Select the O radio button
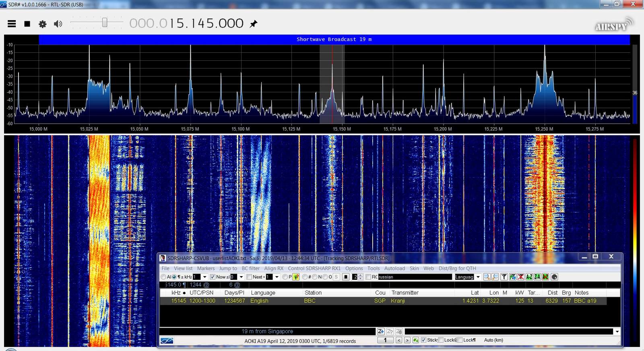This screenshot has height=351, width=644. (x=325, y=277)
